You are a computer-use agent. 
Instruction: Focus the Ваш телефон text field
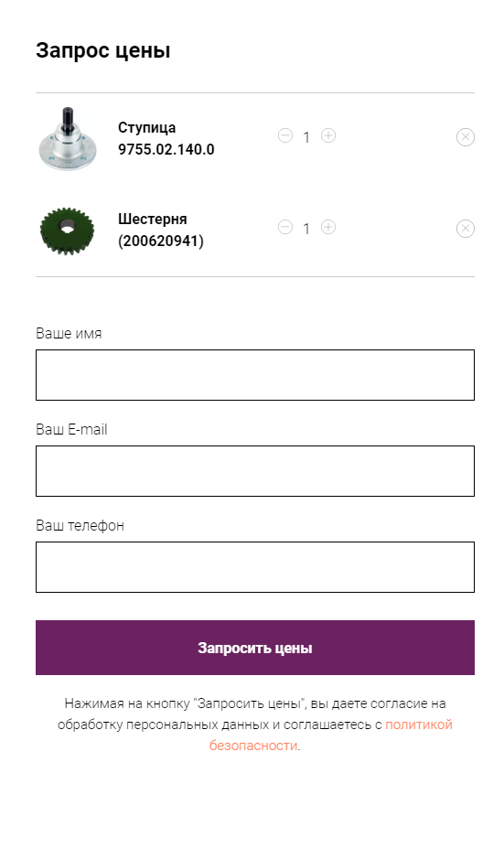255,567
